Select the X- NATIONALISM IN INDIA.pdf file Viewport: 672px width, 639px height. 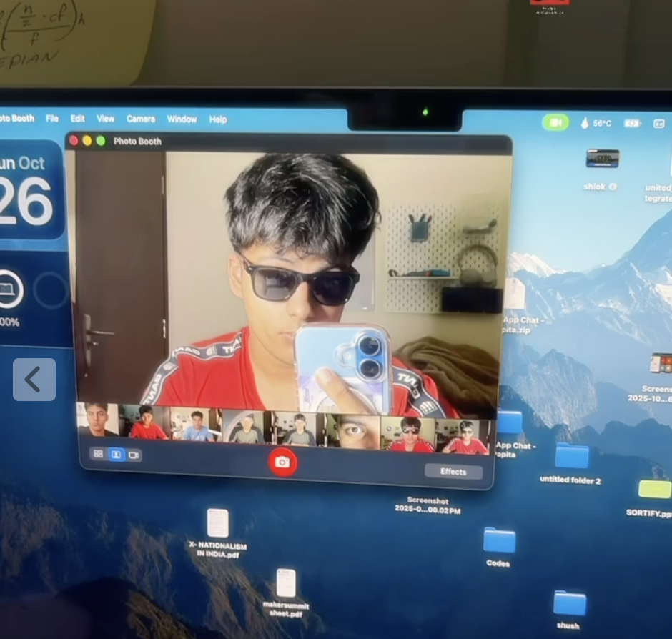pos(217,524)
